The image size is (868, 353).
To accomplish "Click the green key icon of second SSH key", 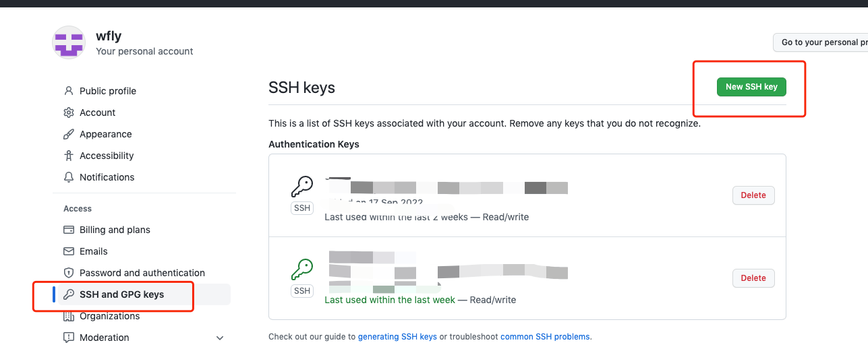I will coord(302,269).
